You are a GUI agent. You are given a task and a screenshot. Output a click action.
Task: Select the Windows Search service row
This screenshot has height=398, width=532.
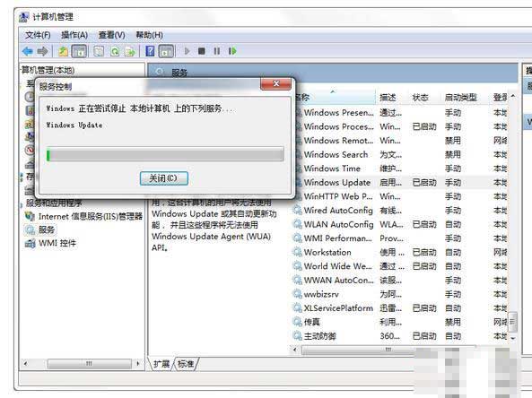coord(400,154)
